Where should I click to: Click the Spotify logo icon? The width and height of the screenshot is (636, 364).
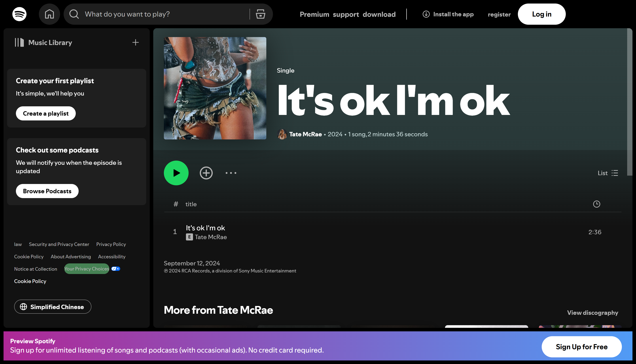tap(19, 14)
